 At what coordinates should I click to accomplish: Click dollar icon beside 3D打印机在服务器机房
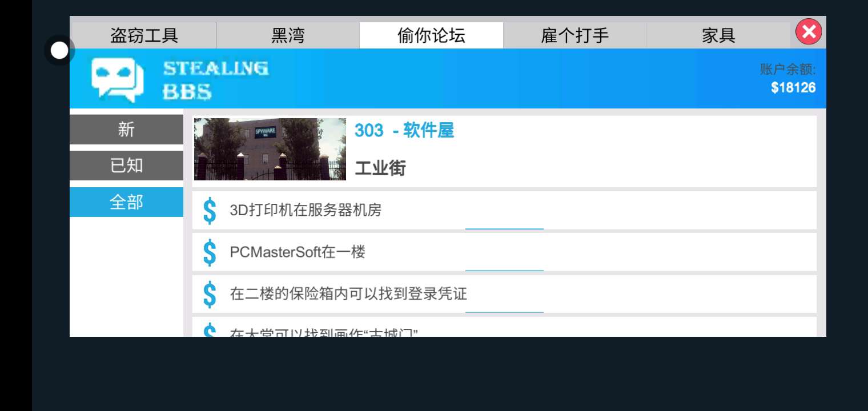pos(210,210)
